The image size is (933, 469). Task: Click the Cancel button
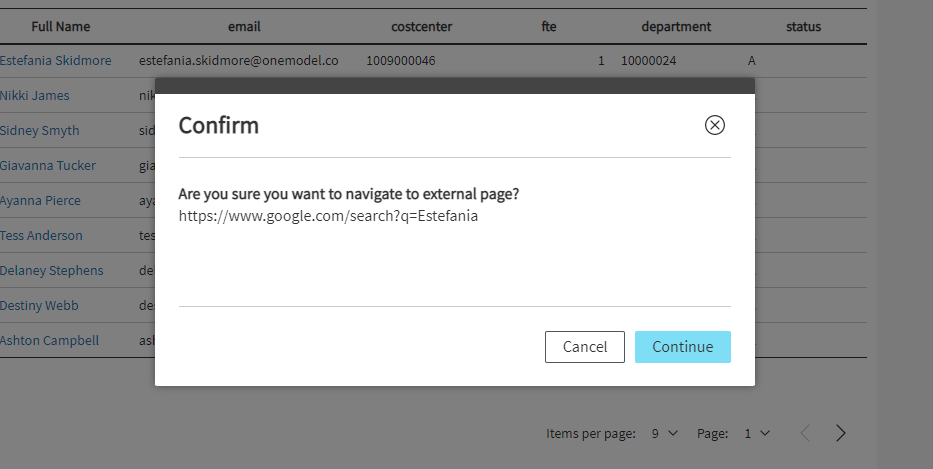(x=584, y=347)
